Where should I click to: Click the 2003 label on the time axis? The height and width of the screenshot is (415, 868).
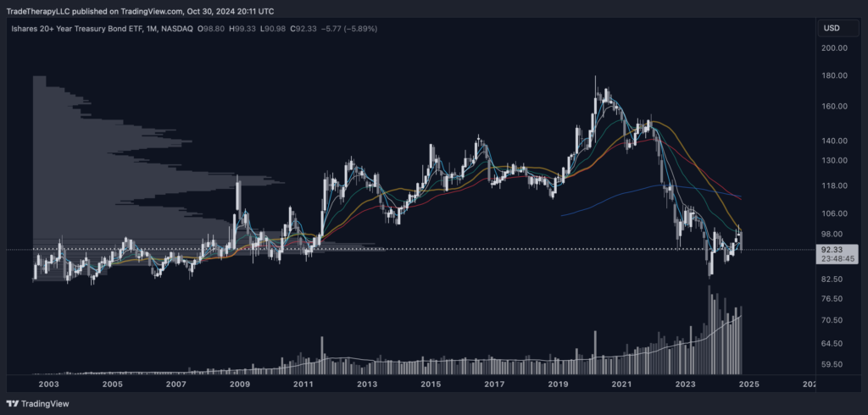click(x=48, y=385)
